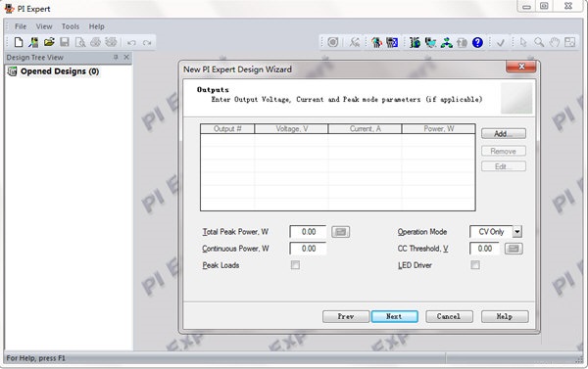Image resolution: width=588 pixels, height=369 pixels.
Task: Enable the LED Driver checkbox
Action: click(x=475, y=265)
